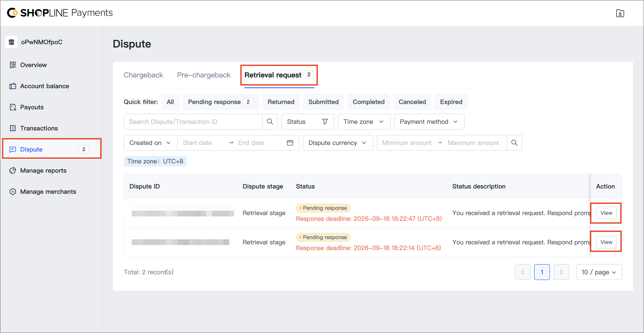Image resolution: width=644 pixels, height=333 pixels.
Task: Click the download icon in top header
Action: (620, 13)
